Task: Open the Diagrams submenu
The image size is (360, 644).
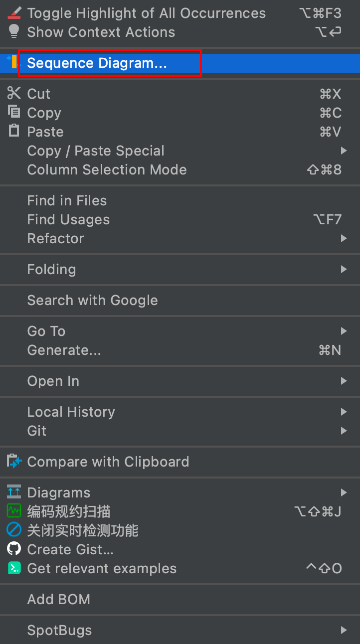Action: [59, 492]
